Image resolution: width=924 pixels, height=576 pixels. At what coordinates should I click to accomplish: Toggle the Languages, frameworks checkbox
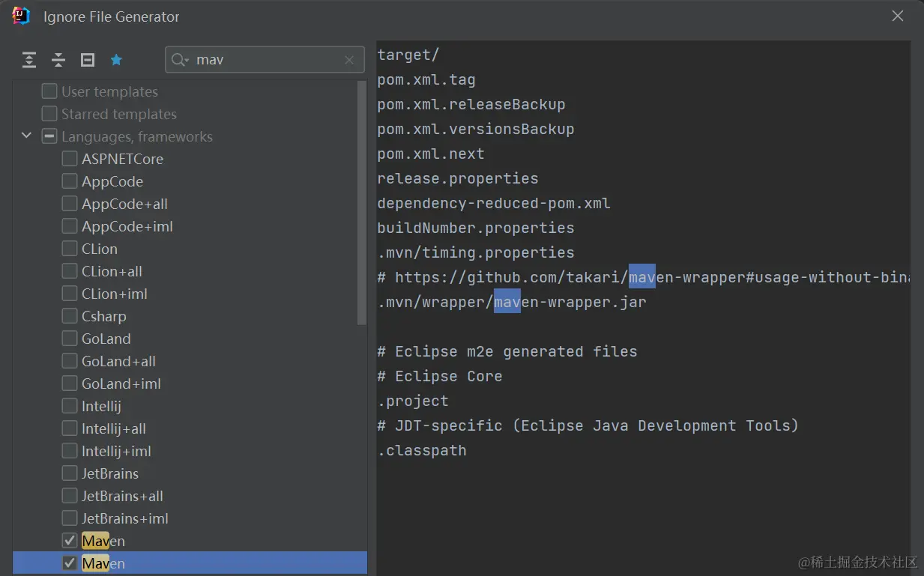49,136
